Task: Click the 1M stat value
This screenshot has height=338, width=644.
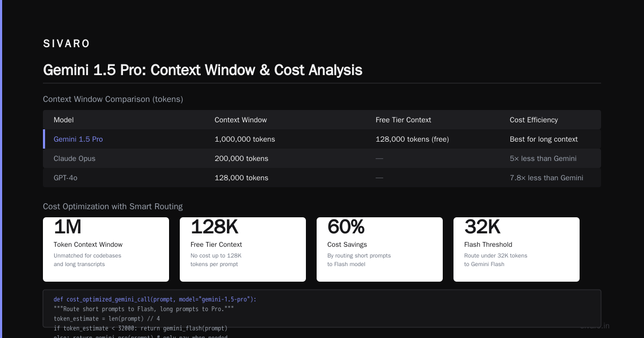Action: coord(68,227)
